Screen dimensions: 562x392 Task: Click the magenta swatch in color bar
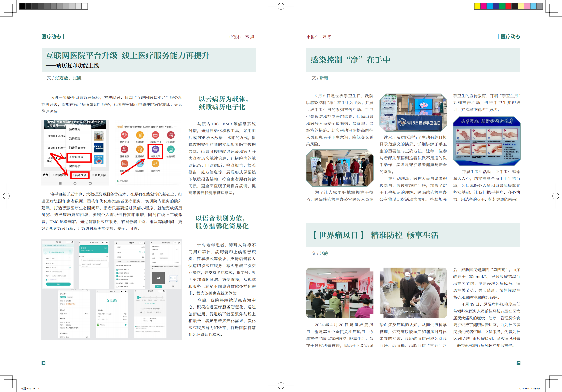484,6
